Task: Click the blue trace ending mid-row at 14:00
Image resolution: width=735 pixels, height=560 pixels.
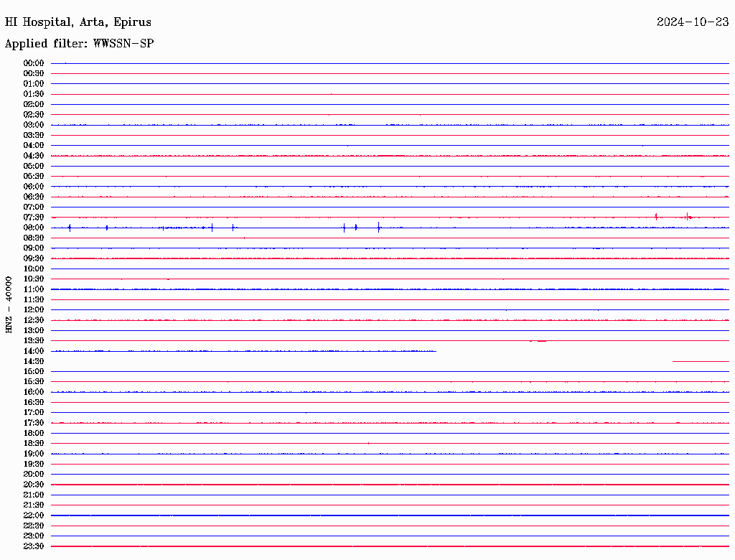Action: (x=244, y=351)
